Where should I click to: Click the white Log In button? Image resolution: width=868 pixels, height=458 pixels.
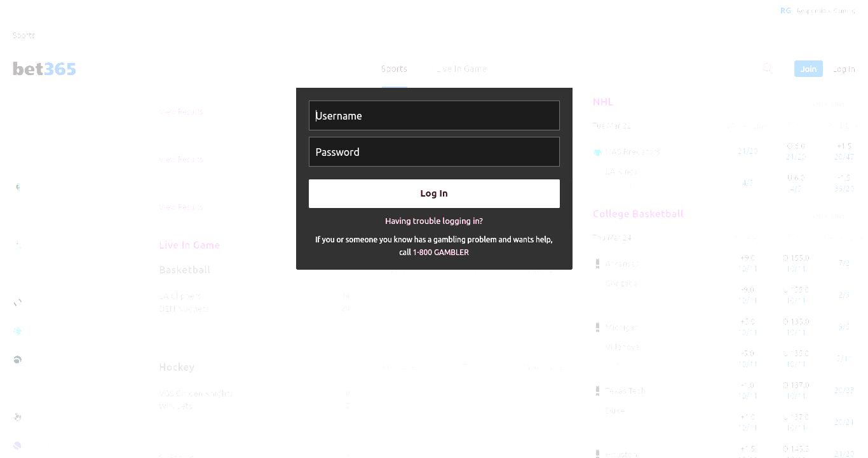(434, 193)
